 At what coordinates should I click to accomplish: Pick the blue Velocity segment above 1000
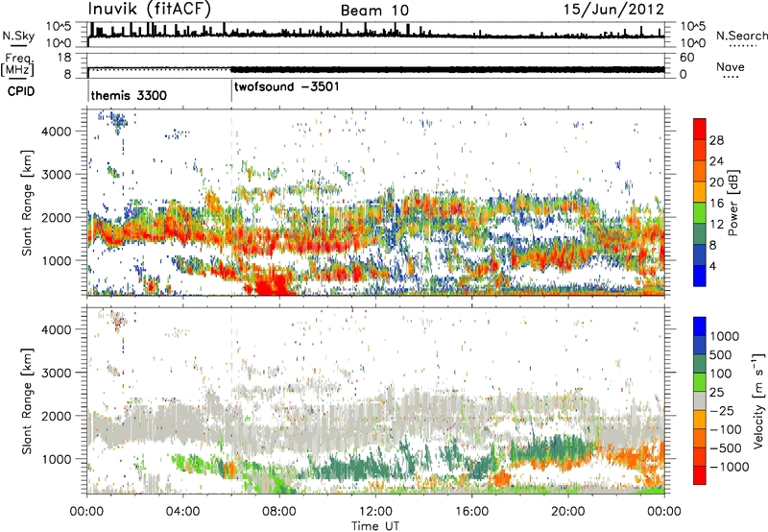point(700,326)
